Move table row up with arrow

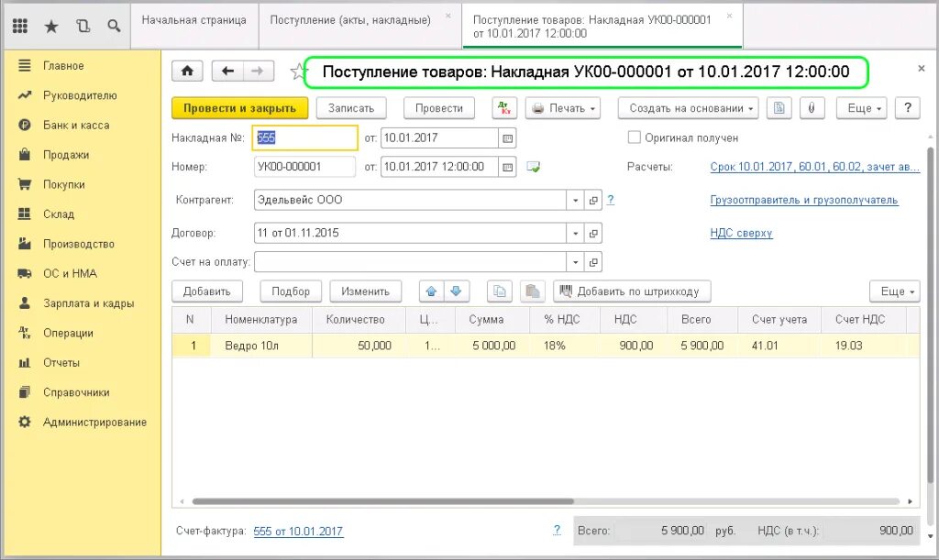pos(431,291)
